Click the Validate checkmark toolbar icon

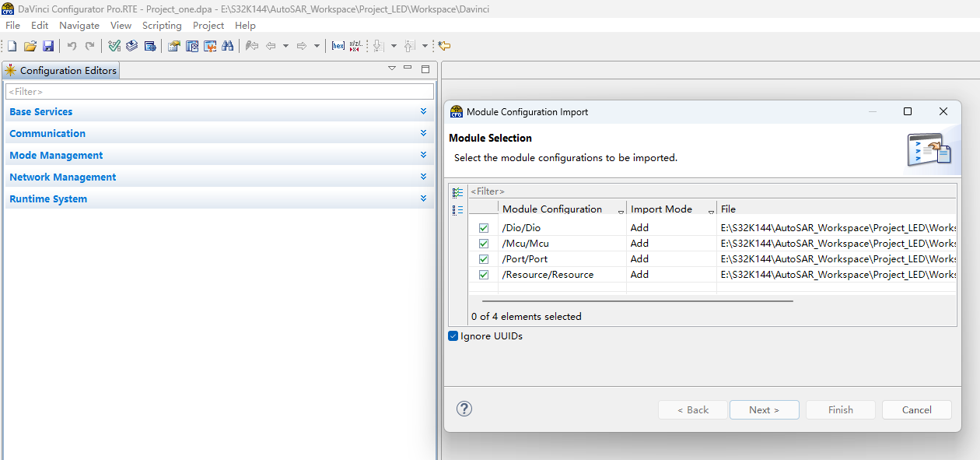114,46
